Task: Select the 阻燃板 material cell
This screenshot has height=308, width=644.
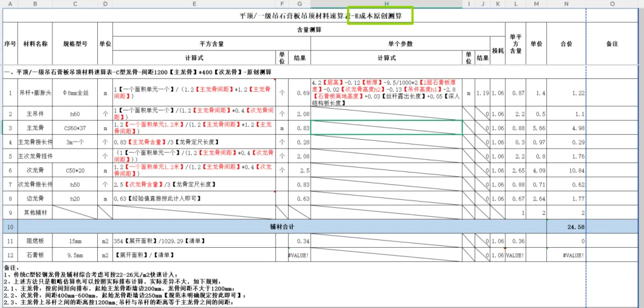Action: (35, 241)
